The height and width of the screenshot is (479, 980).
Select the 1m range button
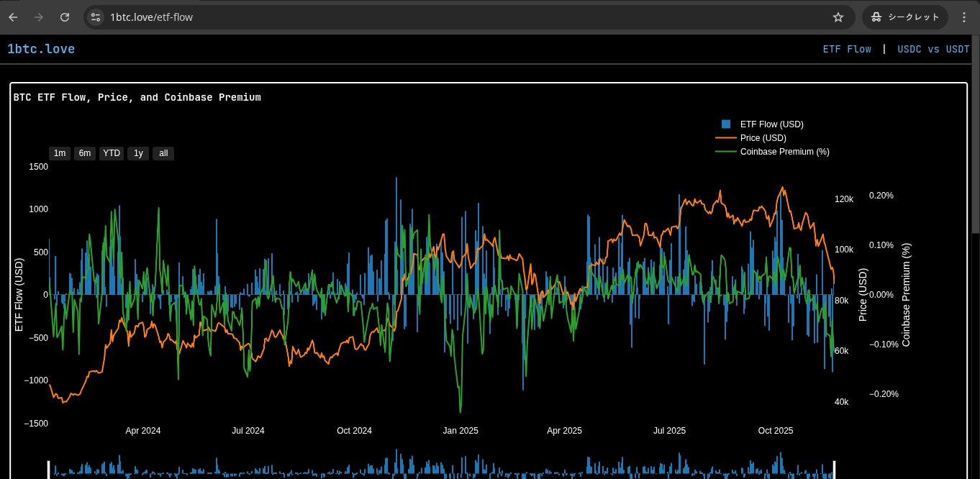click(x=60, y=153)
